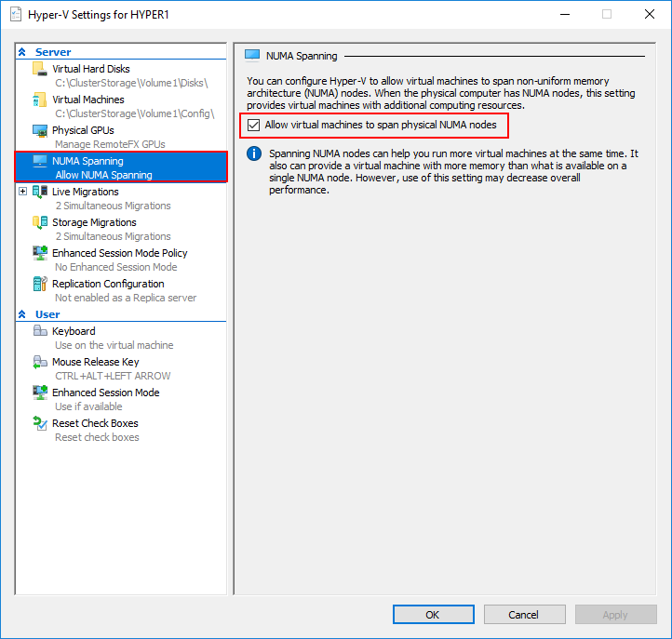Click '2 Simultaneous Migrations' under Storage Migrations
672x639 pixels.
(x=114, y=236)
